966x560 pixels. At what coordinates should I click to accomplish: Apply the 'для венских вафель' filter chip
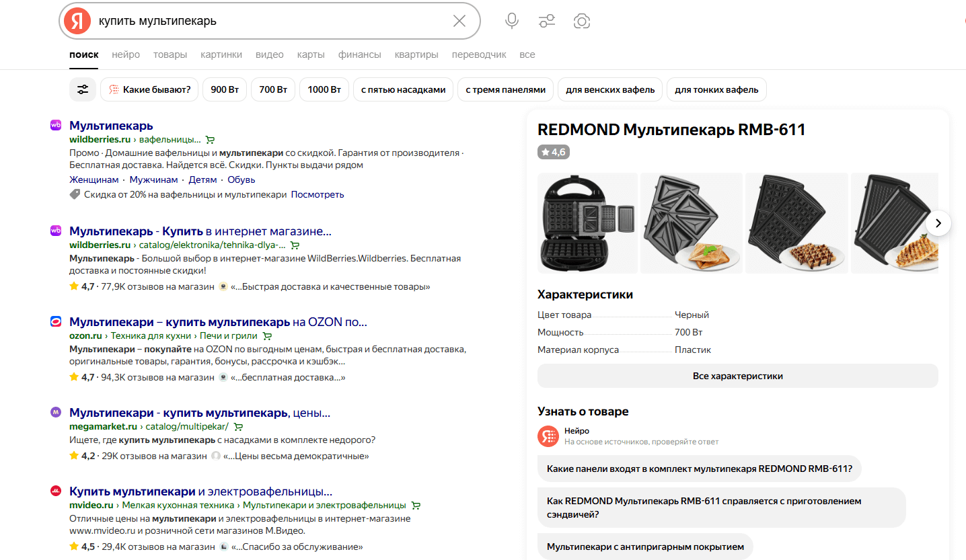[610, 89]
